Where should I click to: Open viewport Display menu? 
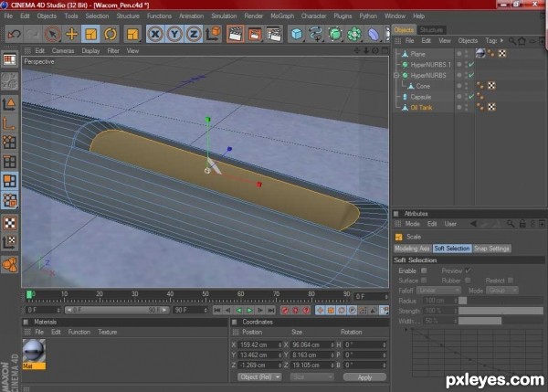[90, 50]
